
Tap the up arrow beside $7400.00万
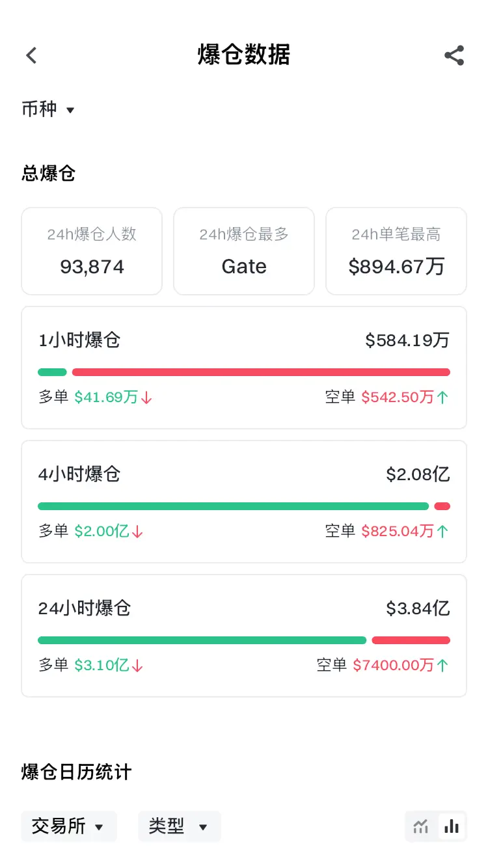(442, 666)
